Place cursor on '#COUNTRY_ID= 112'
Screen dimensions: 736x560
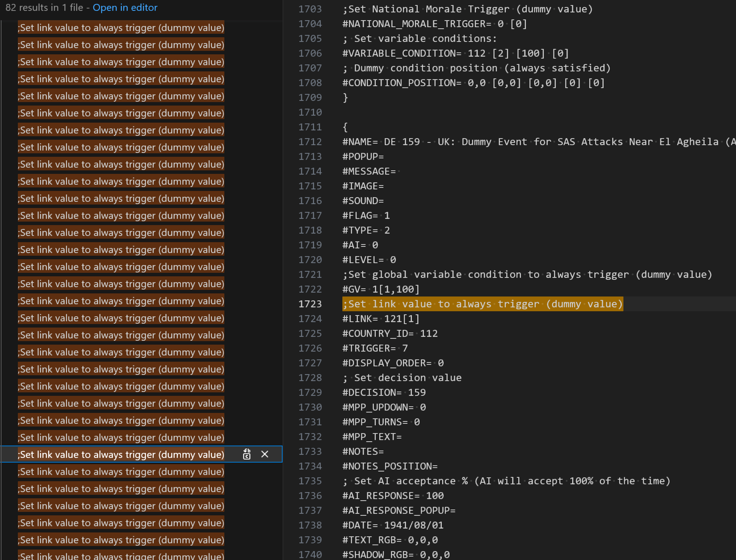[x=390, y=333]
